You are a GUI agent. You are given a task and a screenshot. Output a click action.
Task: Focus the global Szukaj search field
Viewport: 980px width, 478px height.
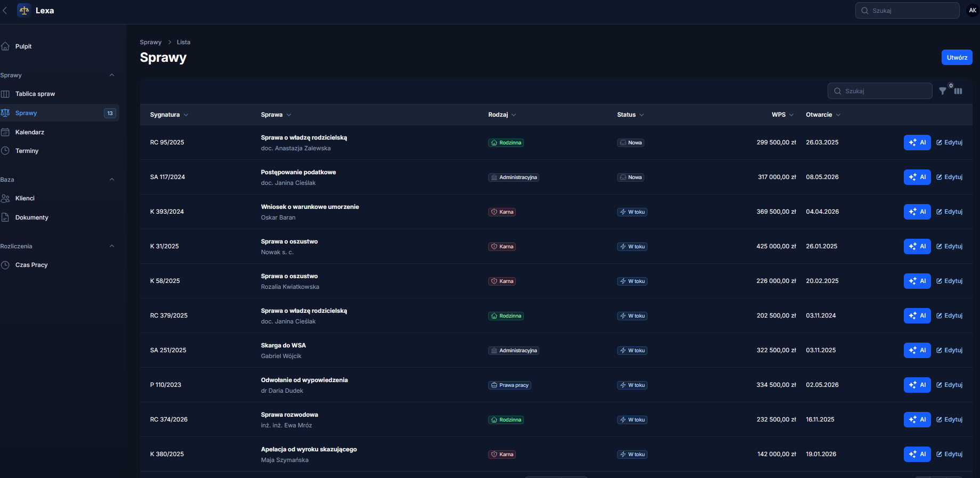point(907,10)
